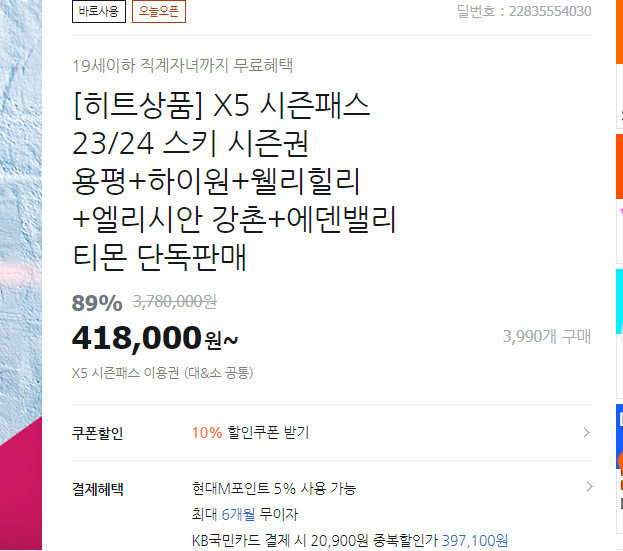Open the top orange banner thumbnail at right edge
This screenshot has height=551, width=623.
coord(619,32)
